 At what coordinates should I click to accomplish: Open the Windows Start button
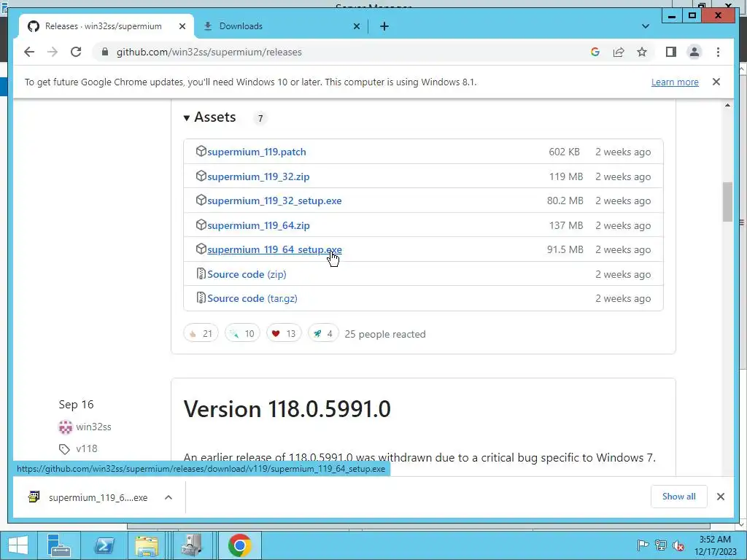tap(18, 545)
